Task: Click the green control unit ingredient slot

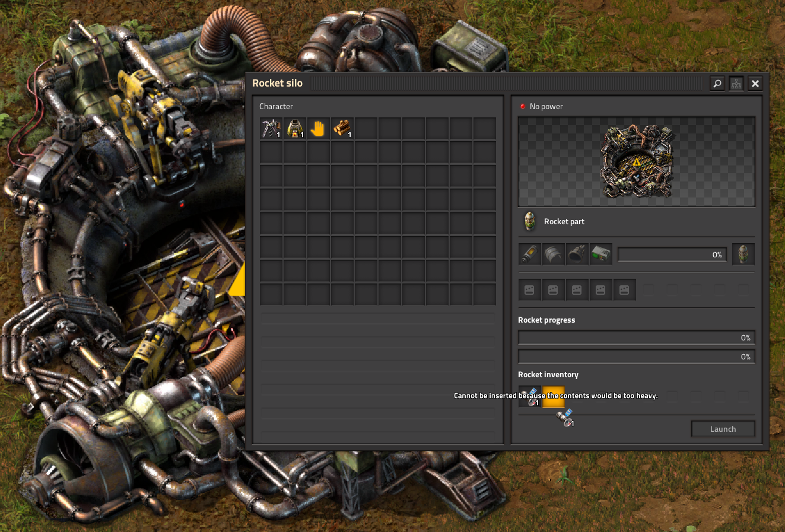Action: point(601,254)
